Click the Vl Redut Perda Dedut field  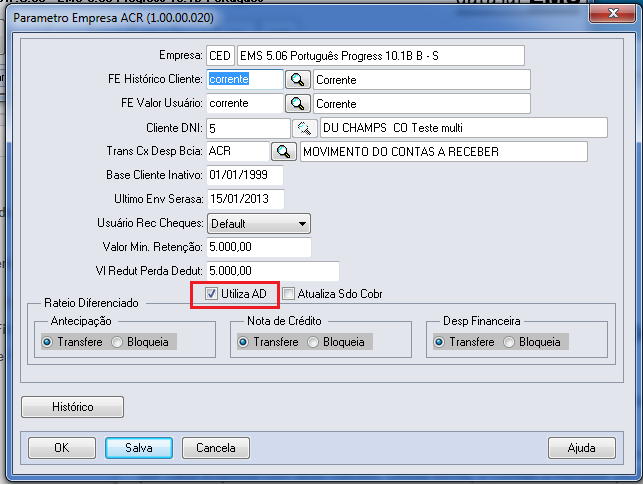(x=273, y=271)
